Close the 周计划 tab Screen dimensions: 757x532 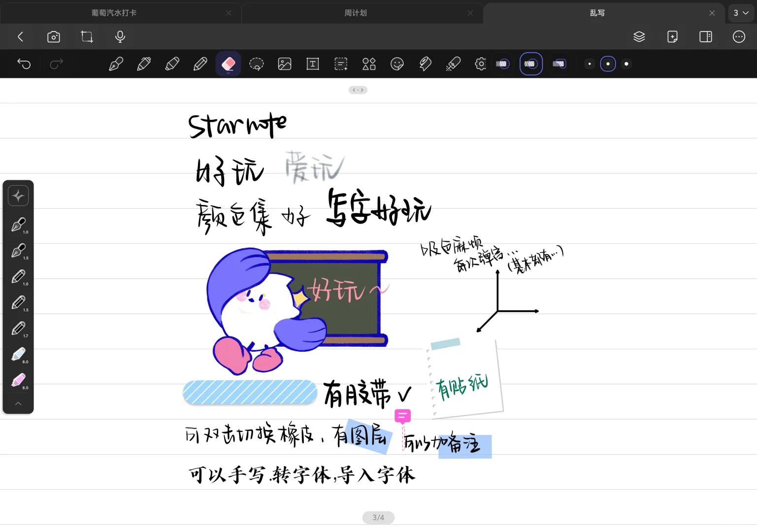470,13
